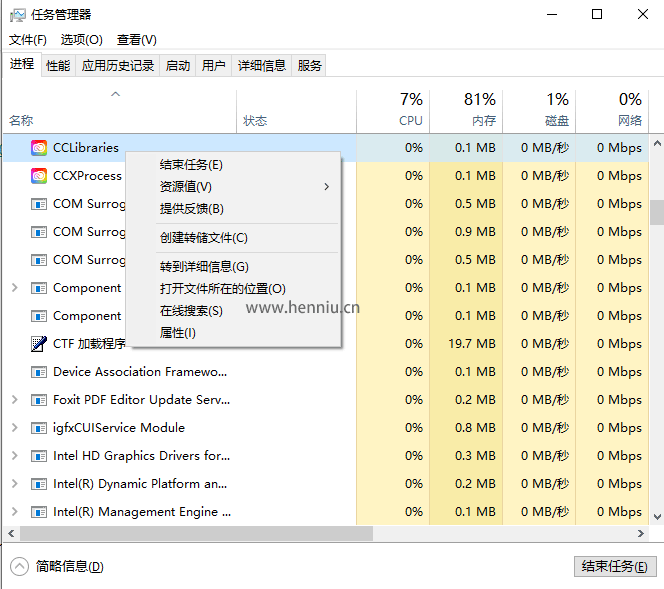Click the 简略信息(D) link

(69, 567)
